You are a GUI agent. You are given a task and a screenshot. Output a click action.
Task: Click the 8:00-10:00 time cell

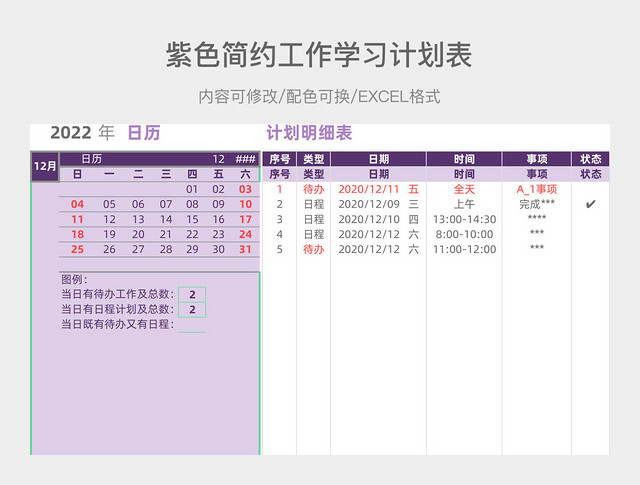click(464, 235)
